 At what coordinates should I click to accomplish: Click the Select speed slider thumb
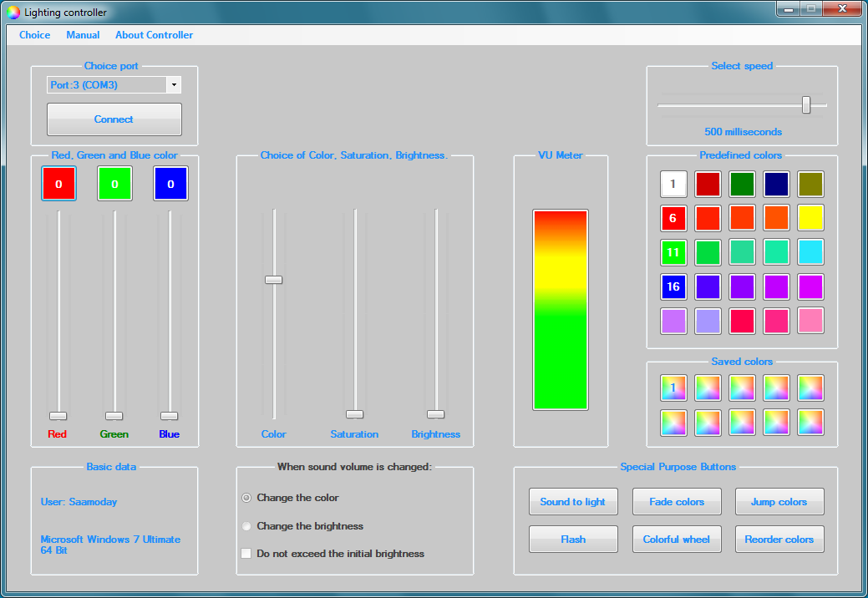(x=806, y=104)
